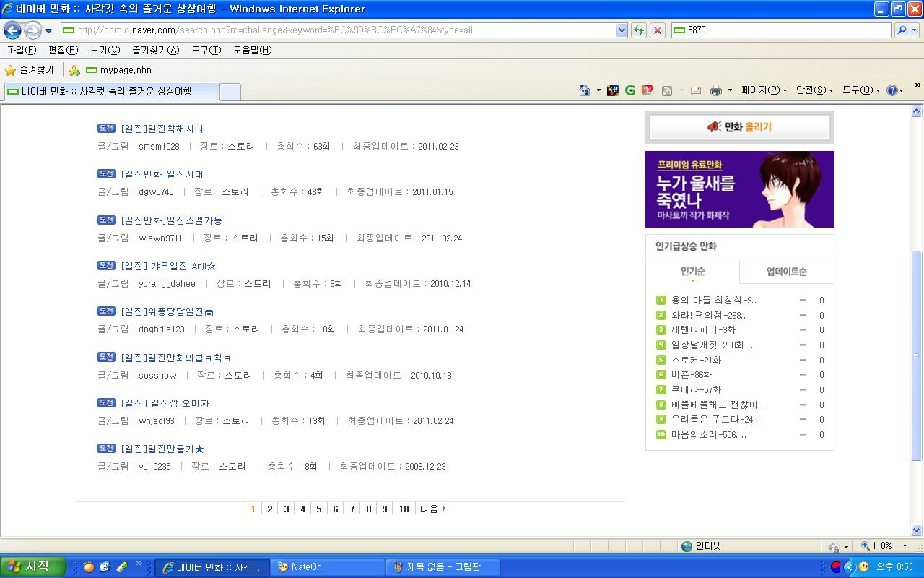
Task: Open the 도움말(H) menu
Action: [252, 50]
